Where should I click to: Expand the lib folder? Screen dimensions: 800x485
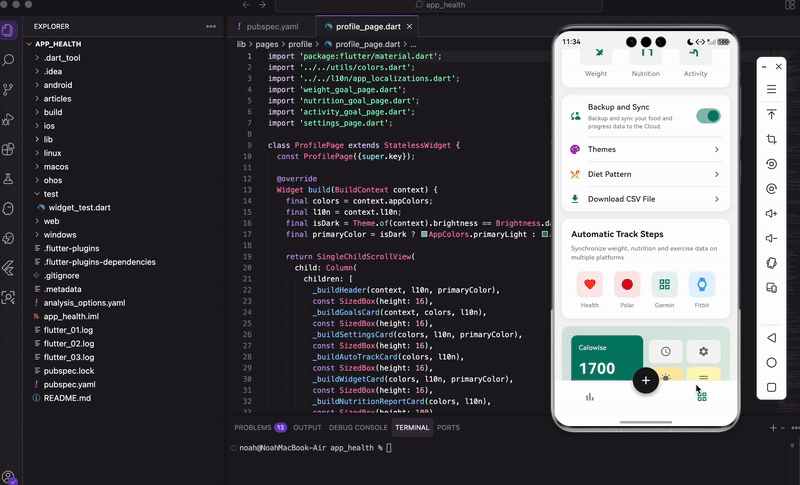[47, 139]
